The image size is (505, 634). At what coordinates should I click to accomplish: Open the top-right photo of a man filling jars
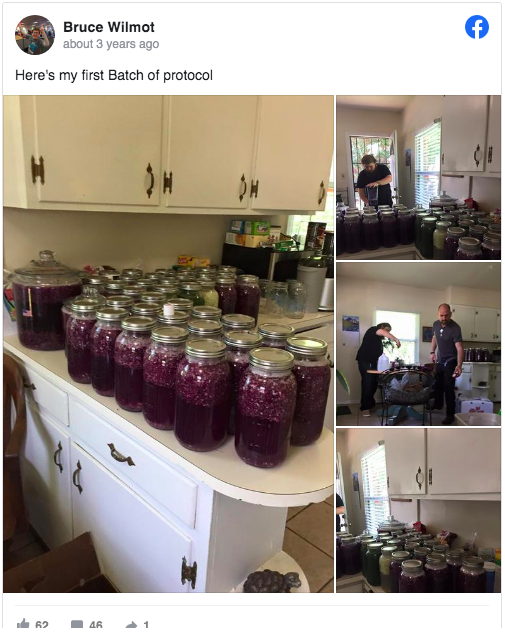point(418,177)
